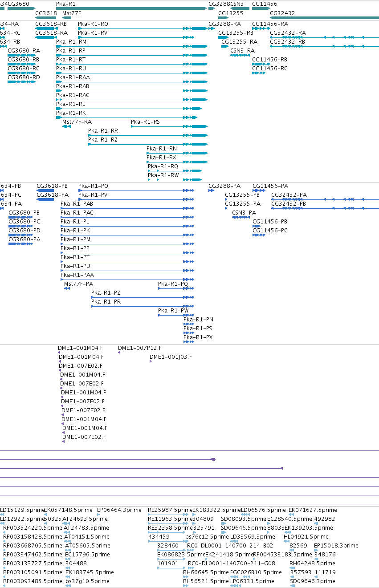This screenshot has width=379, height=588.
Task: Click EST RP003668705.5prime
Action: 33,546
